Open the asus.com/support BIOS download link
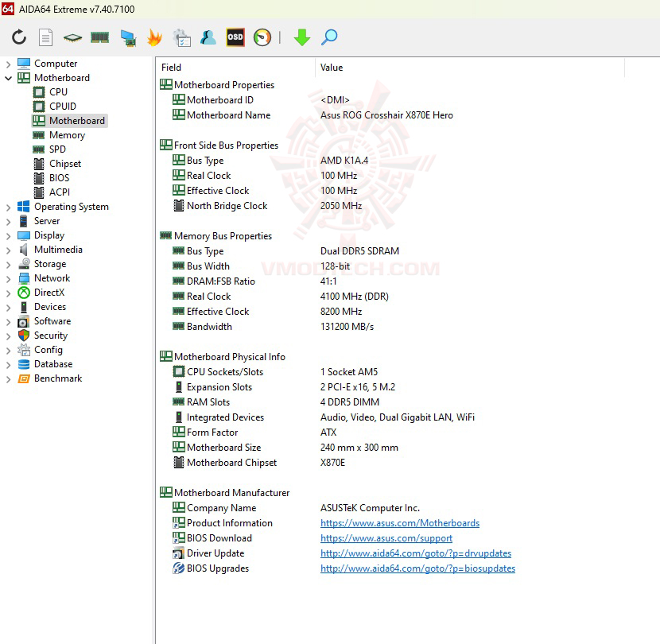 [x=386, y=538]
